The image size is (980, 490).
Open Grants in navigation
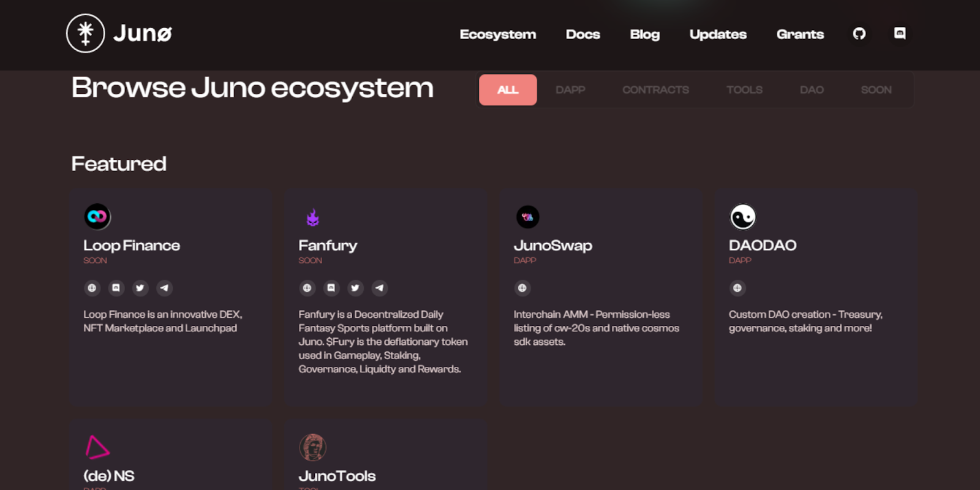point(800,34)
